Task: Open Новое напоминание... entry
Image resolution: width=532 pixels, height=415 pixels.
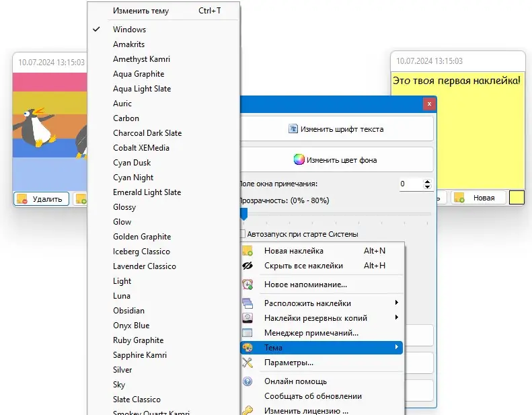Action: pos(322,285)
